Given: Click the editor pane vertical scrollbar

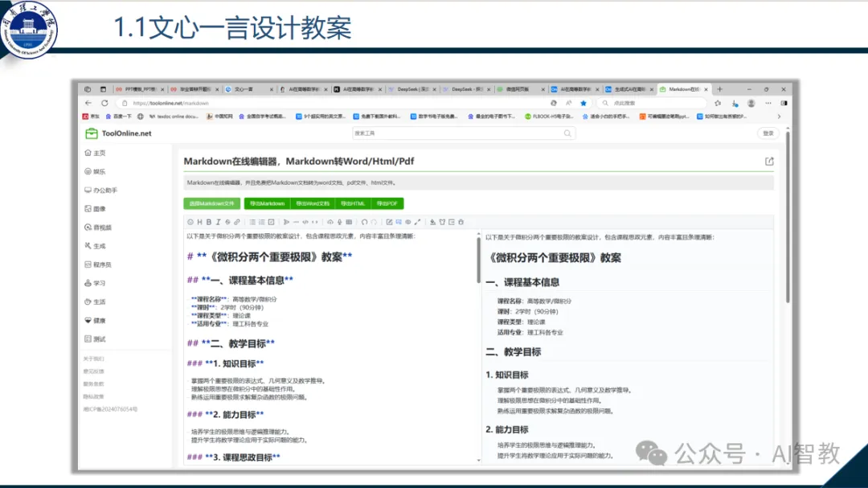Looking at the screenshot, I should point(478,260).
